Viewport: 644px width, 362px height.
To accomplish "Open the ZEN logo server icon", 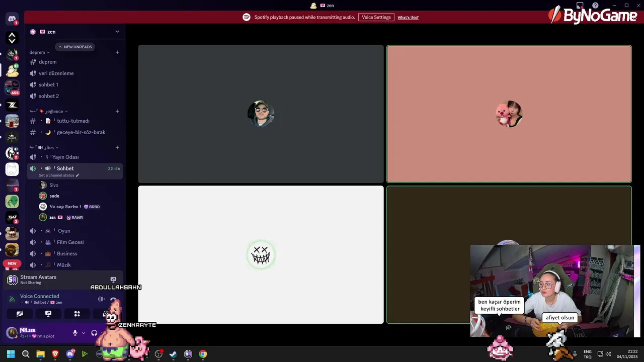I will (x=12, y=217).
